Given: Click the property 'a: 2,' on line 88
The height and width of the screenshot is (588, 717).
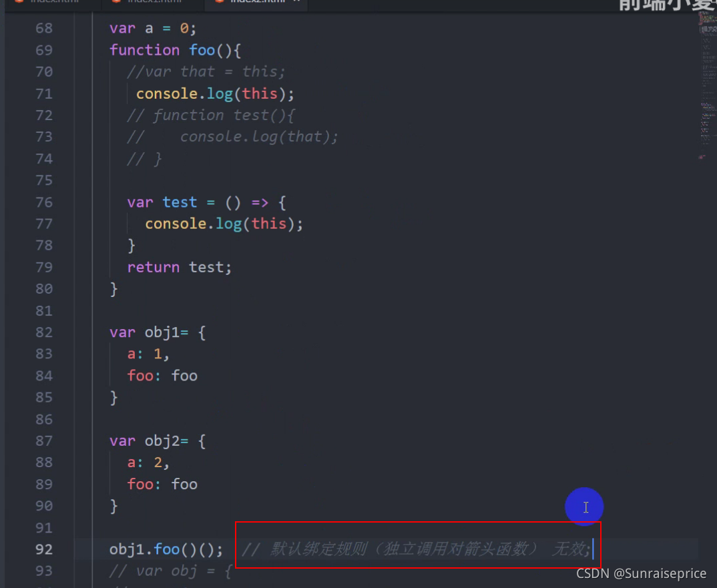Looking at the screenshot, I should coord(148,463).
